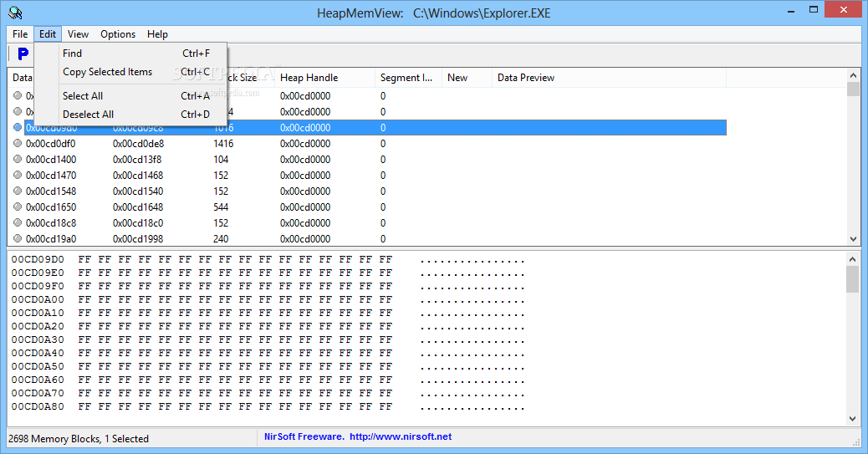Close the open Edit menu
This screenshot has height=454, width=868.
(48, 33)
